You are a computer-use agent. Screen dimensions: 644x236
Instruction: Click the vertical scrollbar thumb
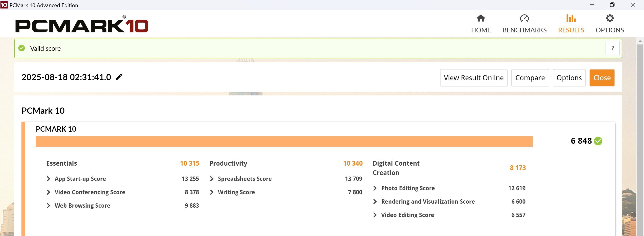pyautogui.click(x=640, y=140)
